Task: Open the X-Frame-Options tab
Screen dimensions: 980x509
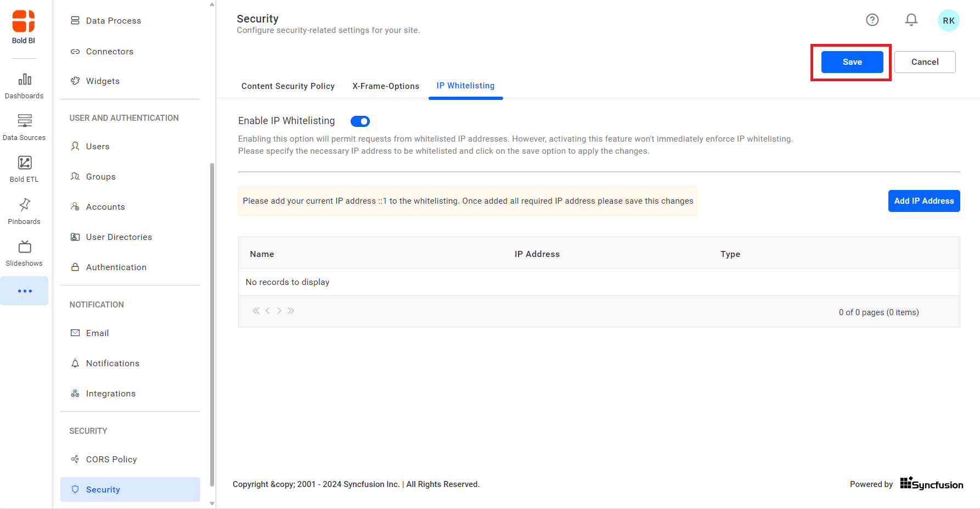Action: click(386, 86)
